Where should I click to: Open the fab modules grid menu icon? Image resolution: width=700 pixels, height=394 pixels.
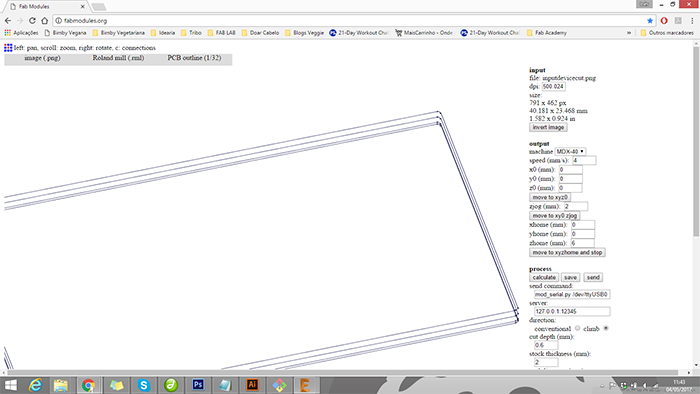pyautogui.click(x=8, y=48)
